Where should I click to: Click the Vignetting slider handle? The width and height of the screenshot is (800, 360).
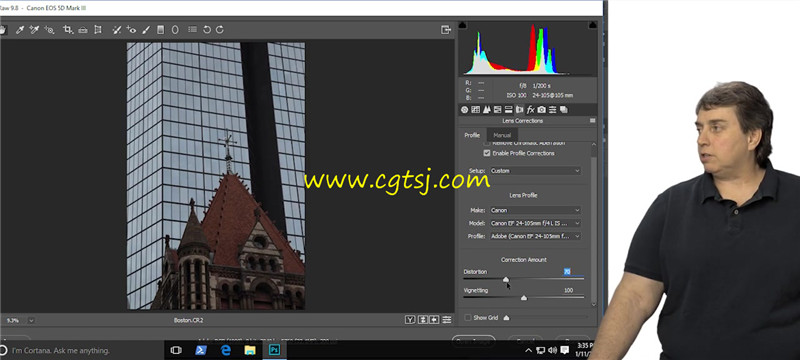click(523, 298)
